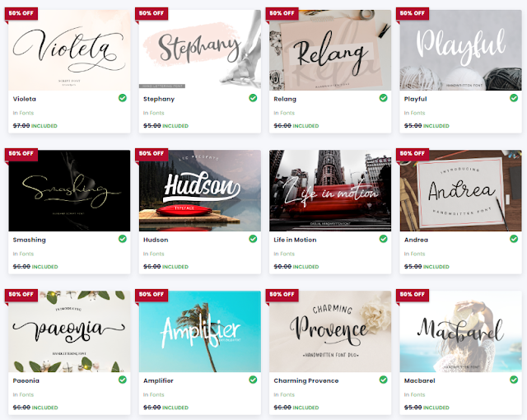Click the green checkmark next to Stephany
This screenshot has width=527, height=420.
(253, 98)
